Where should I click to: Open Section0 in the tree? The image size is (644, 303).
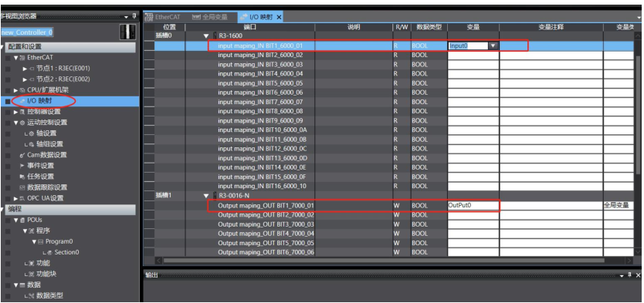pyautogui.click(x=66, y=253)
